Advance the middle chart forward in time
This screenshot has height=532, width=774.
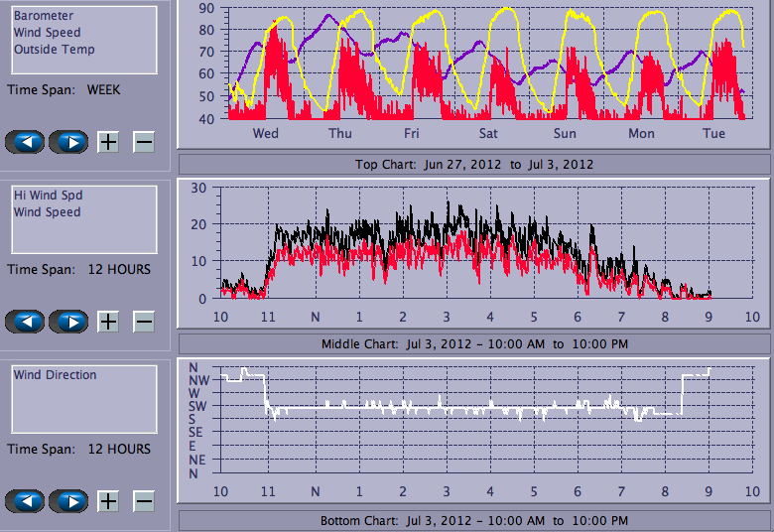coord(68,322)
